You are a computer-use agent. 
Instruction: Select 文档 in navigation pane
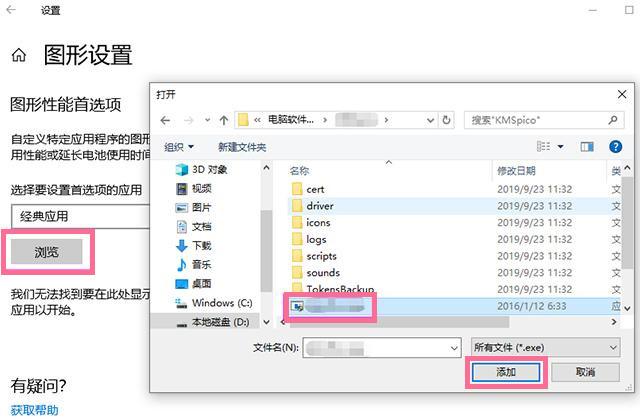(193, 226)
